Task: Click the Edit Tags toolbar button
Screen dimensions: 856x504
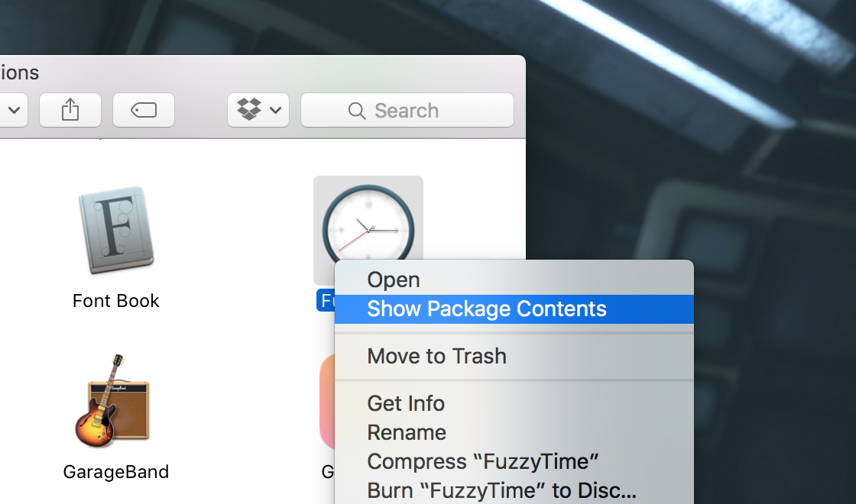Action: point(144,110)
